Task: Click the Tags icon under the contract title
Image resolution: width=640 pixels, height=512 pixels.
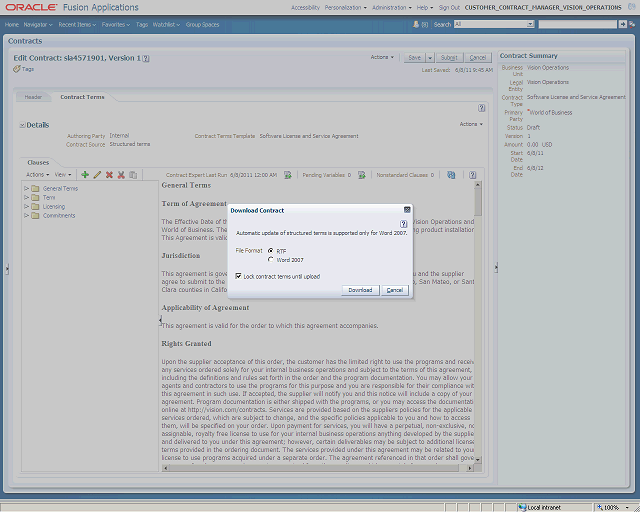Action: 17,69
